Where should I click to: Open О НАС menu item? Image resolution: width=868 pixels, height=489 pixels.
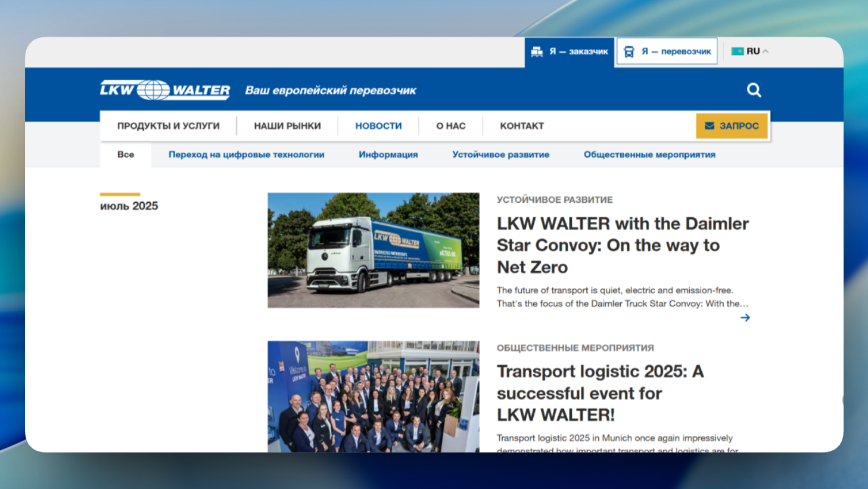click(x=451, y=126)
